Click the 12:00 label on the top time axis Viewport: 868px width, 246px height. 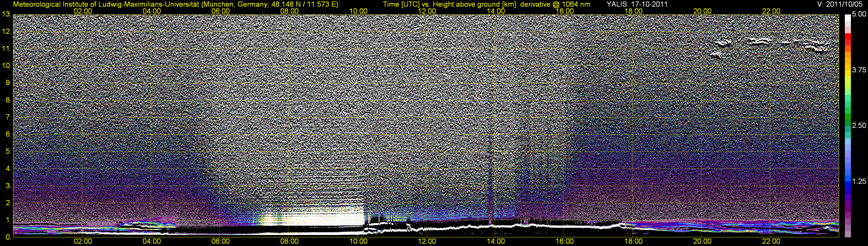(x=427, y=11)
